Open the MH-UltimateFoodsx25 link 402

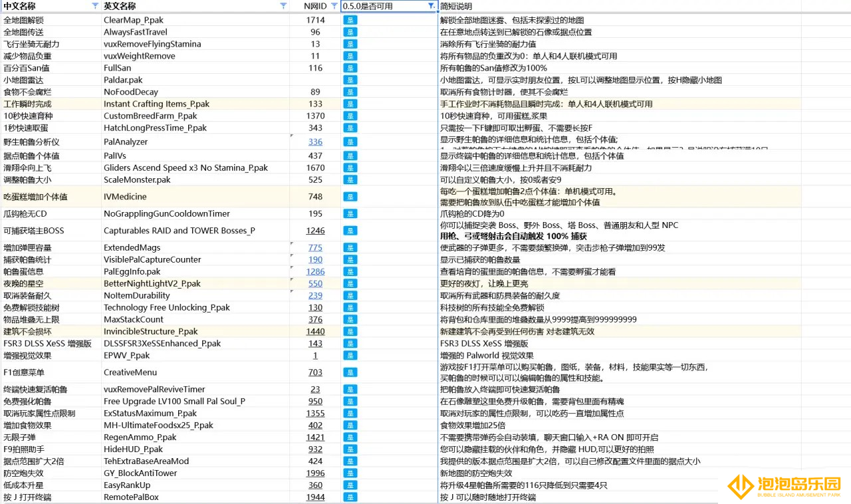315,425
